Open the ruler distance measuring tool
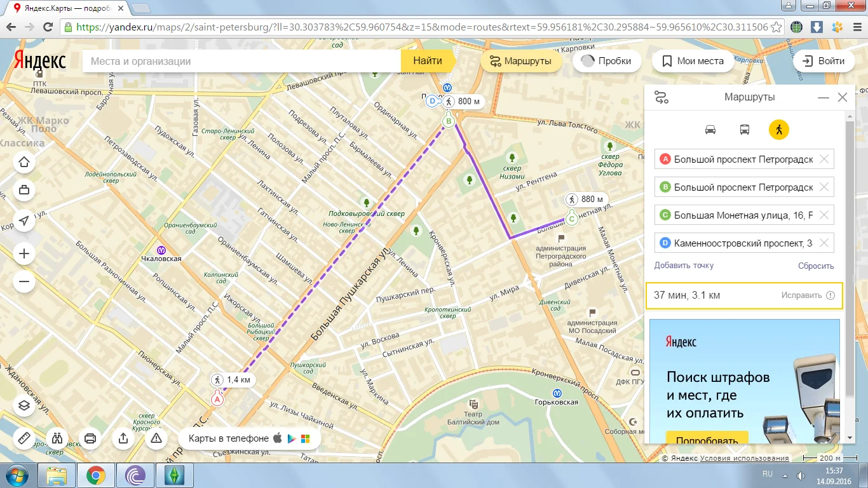The height and width of the screenshot is (488, 868). tap(24, 438)
